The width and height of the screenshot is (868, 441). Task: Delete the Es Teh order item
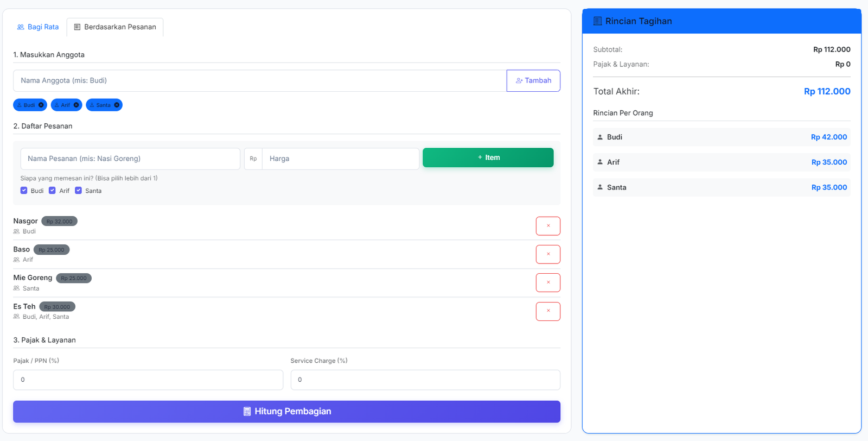coord(548,311)
